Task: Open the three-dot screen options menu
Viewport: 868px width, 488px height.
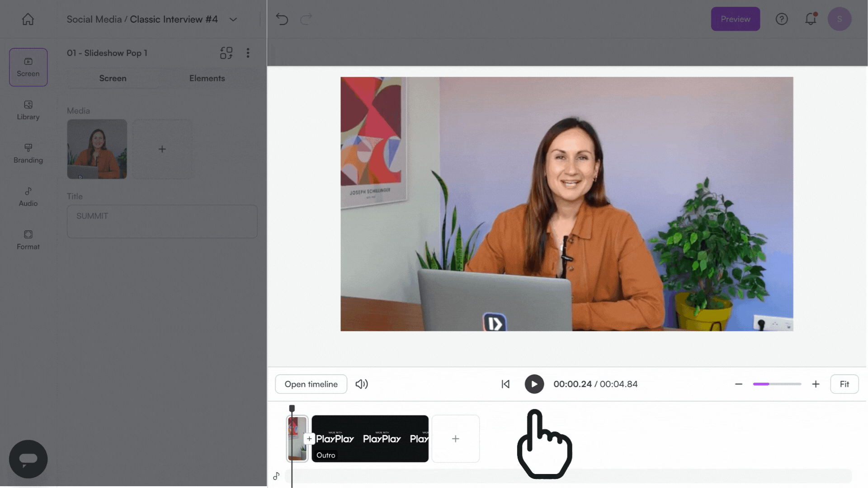Action: tap(248, 53)
